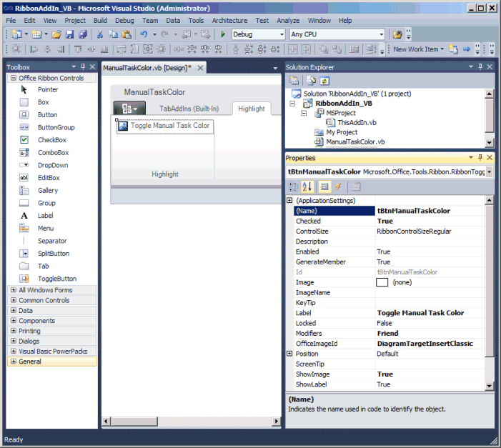This screenshot has height=448, width=501.
Task: Select TabAddIns (Built-In) ribbon tab
Action: pyautogui.click(x=189, y=109)
